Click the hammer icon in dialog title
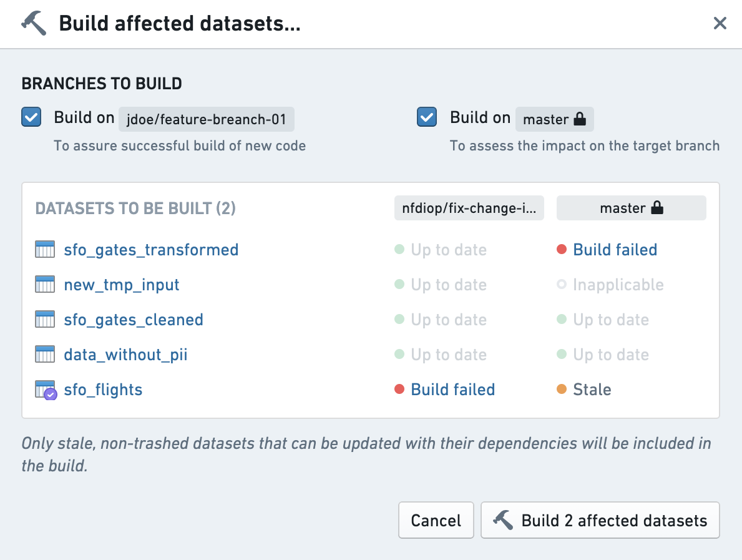This screenshot has height=560, width=742. click(x=34, y=23)
